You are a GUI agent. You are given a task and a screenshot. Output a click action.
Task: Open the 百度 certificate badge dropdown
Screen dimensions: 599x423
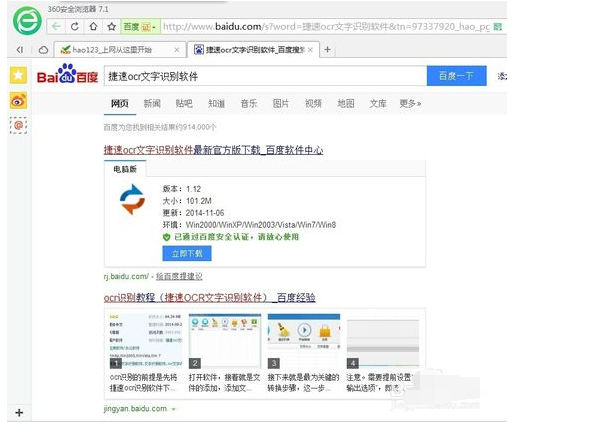(x=140, y=27)
